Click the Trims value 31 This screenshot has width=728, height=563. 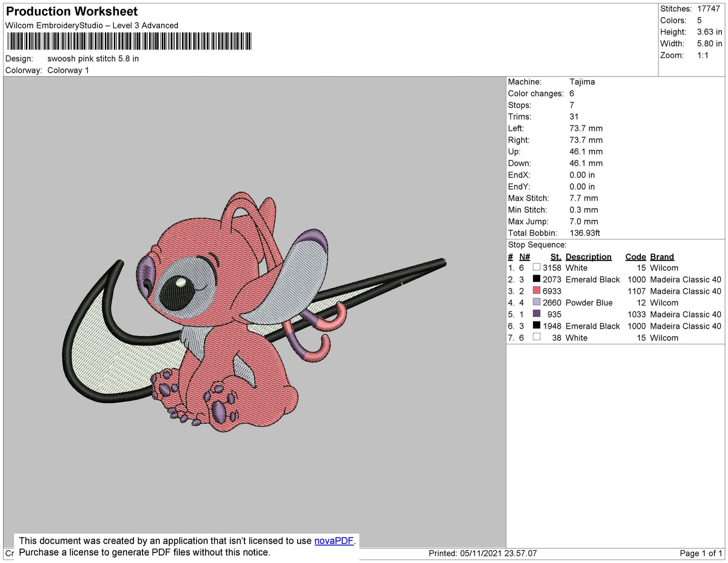coord(574,116)
